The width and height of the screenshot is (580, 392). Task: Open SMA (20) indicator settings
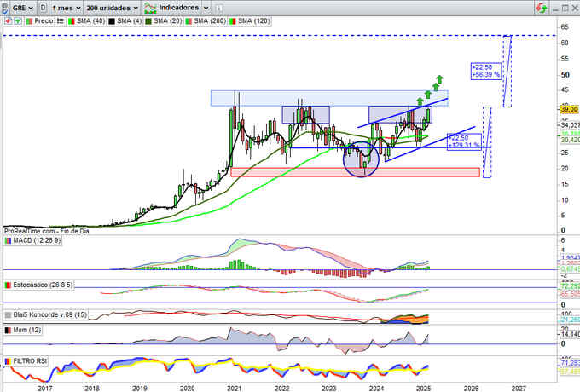point(167,21)
